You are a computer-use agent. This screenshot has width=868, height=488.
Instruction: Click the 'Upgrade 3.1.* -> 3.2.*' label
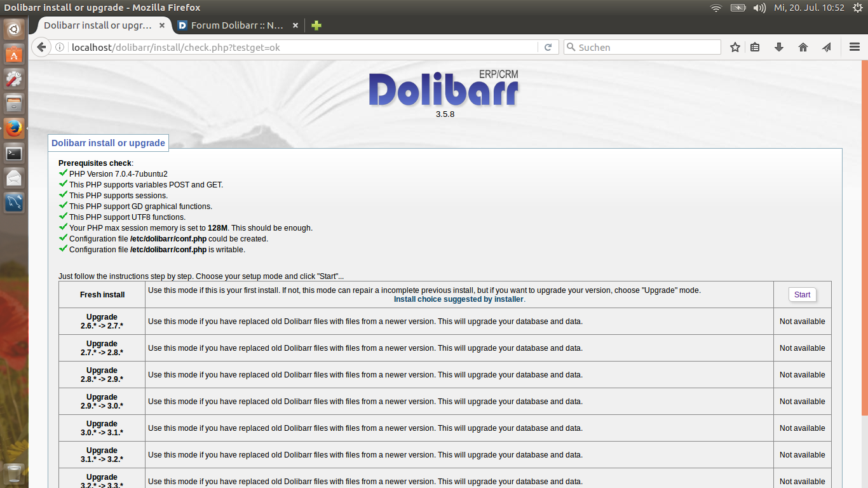[x=102, y=455]
